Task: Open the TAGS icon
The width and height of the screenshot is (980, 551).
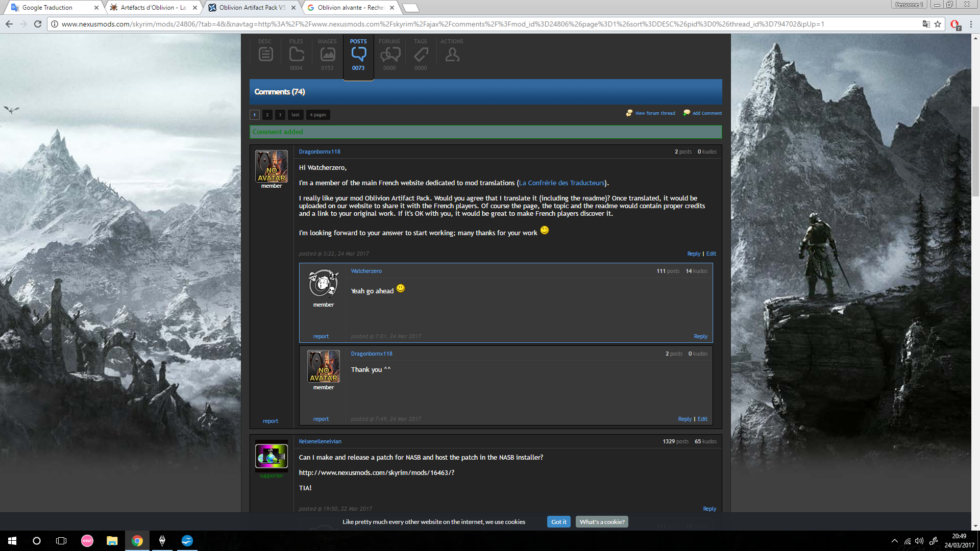Action: pos(421,54)
